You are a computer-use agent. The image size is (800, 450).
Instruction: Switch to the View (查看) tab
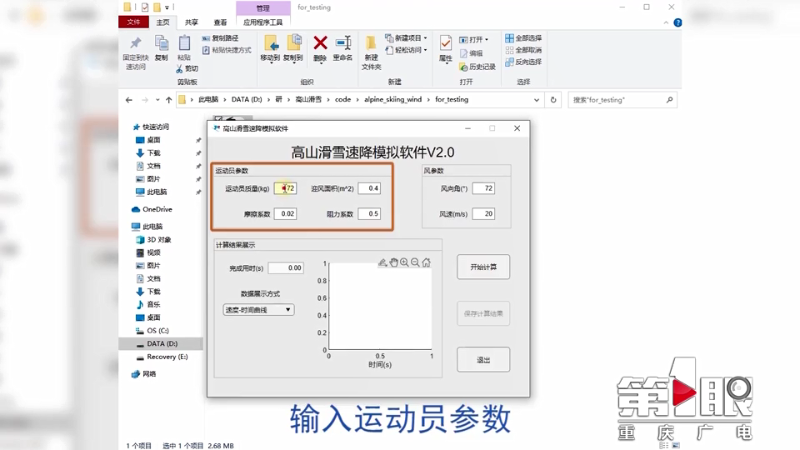220,22
